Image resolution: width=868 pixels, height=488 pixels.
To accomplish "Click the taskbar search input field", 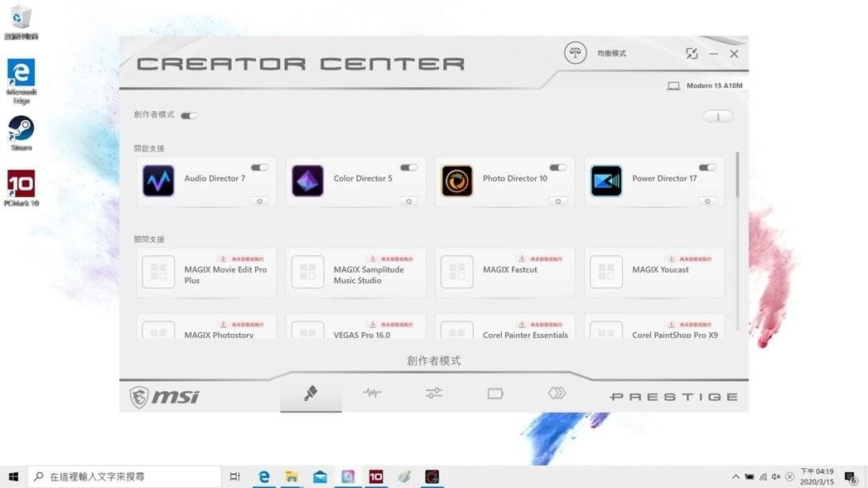I will (124, 476).
